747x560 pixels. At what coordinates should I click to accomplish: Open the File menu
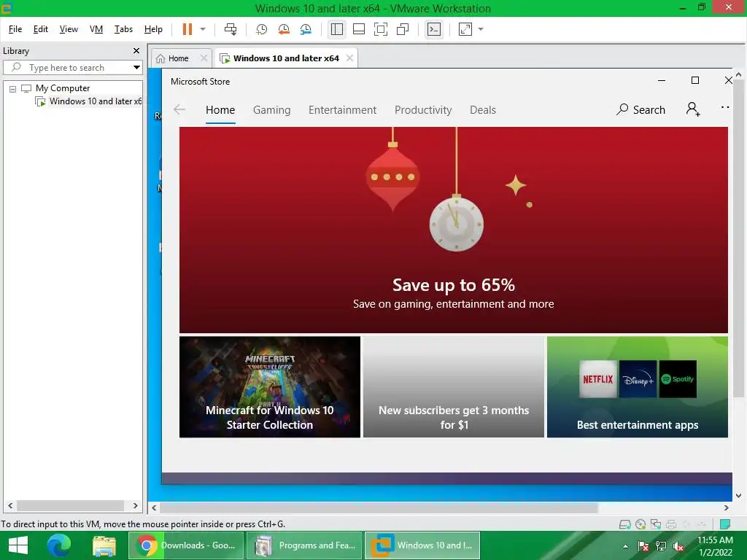(15, 29)
